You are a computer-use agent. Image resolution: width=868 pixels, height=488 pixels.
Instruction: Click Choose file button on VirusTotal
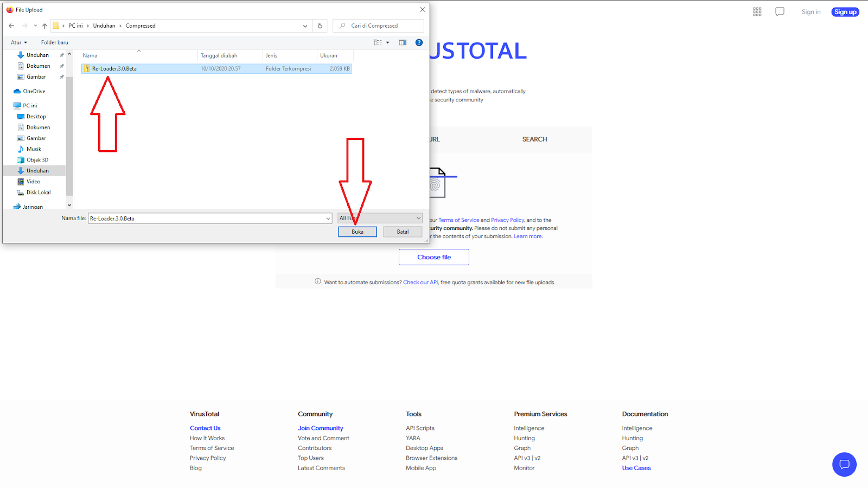(434, 257)
